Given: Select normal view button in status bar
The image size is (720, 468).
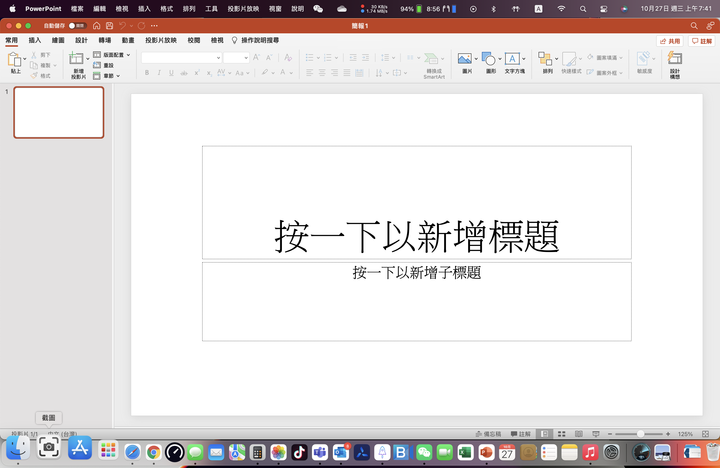Looking at the screenshot, I should click(x=545, y=434).
